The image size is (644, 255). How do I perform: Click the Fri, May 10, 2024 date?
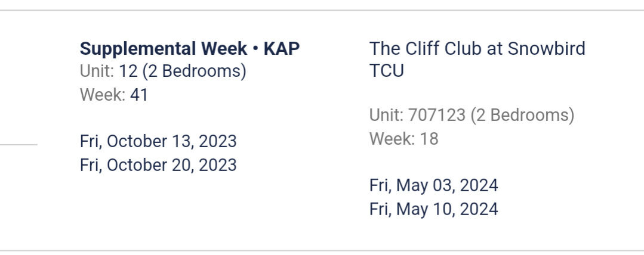click(x=433, y=209)
